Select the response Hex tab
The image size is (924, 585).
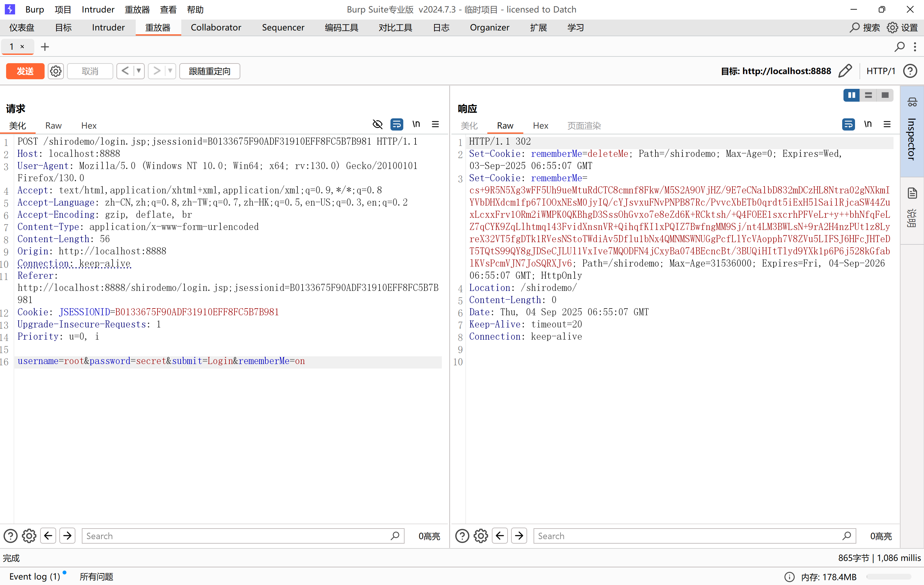(540, 125)
